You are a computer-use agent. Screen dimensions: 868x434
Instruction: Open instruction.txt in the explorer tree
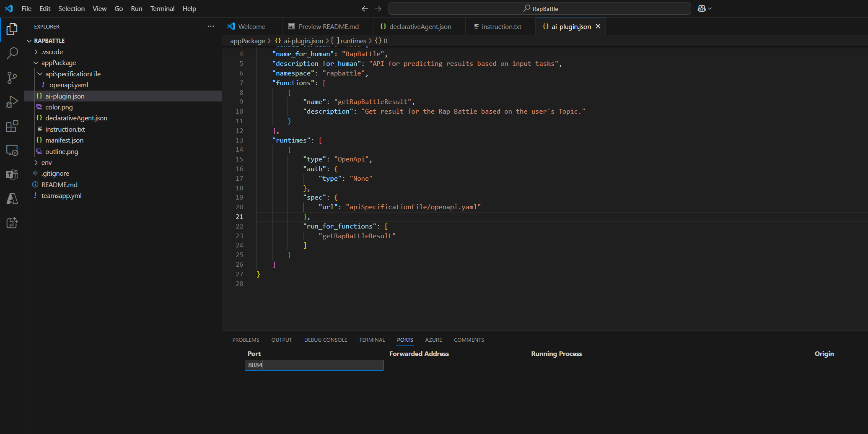click(65, 129)
